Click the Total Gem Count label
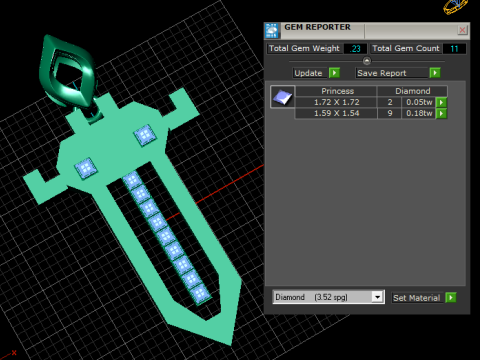 (x=406, y=49)
